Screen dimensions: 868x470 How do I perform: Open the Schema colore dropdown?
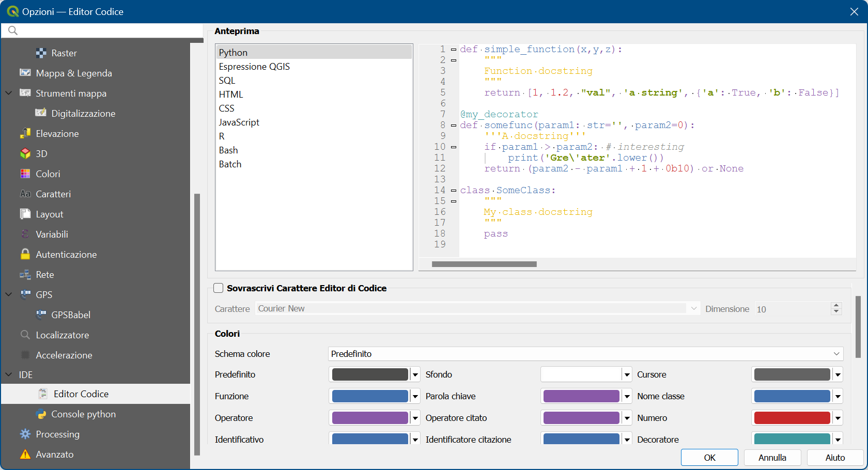[x=586, y=354]
